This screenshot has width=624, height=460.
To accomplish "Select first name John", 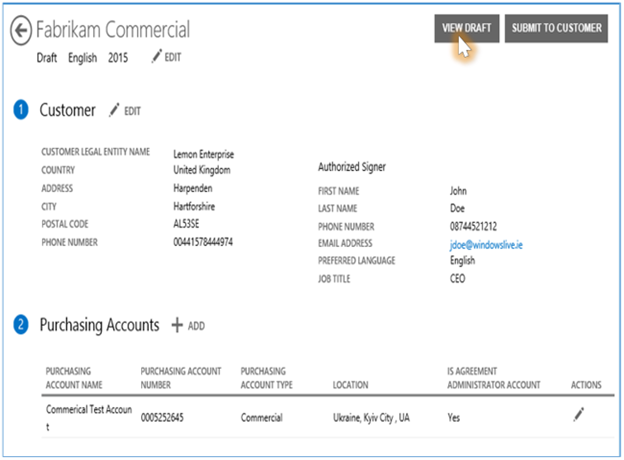I will pyautogui.click(x=458, y=191).
